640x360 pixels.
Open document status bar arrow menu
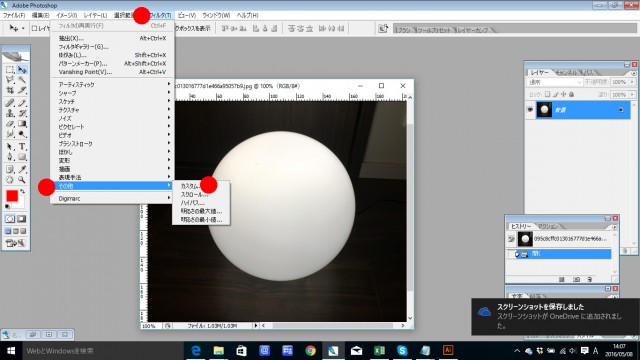(x=256, y=326)
